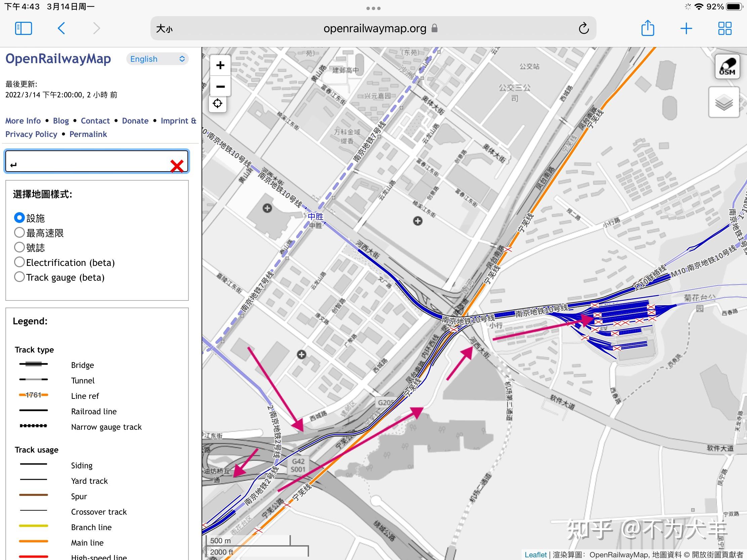Open the More Info link
This screenshot has width=747, height=560.
pos(23,121)
